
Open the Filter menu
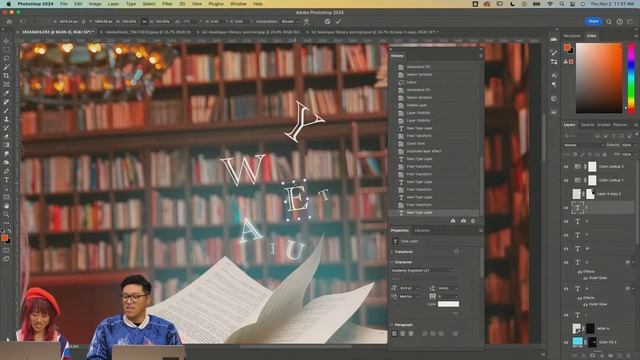(x=167, y=4)
